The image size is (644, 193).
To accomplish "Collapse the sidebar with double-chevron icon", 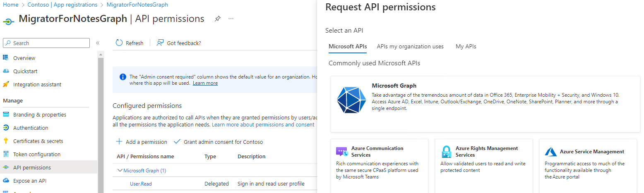I will (98, 43).
